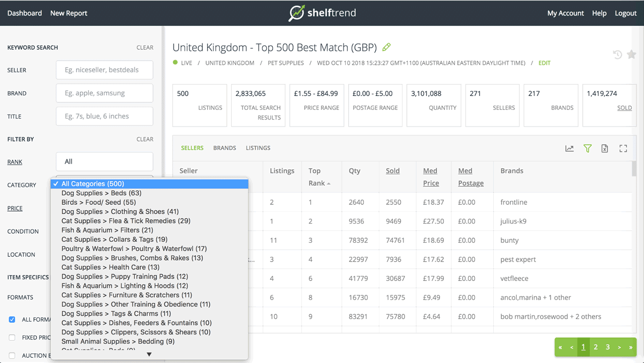This screenshot has width=644, height=363.
Task: Switch to the Listings tab
Action: [x=258, y=148]
